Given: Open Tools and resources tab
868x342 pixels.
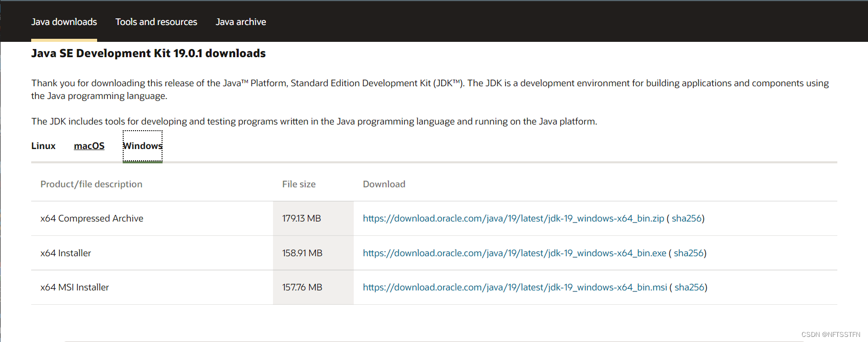Looking at the screenshot, I should click(x=156, y=22).
